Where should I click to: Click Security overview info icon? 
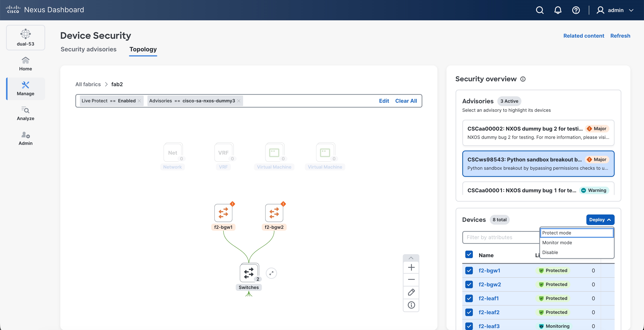[x=523, y=79]
